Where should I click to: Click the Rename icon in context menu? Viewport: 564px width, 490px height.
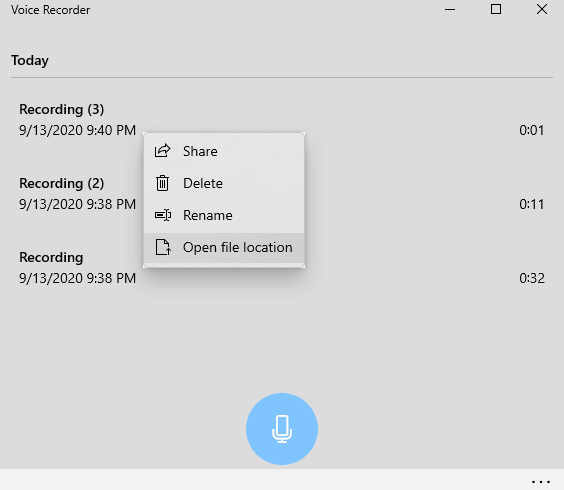point(163,215)
